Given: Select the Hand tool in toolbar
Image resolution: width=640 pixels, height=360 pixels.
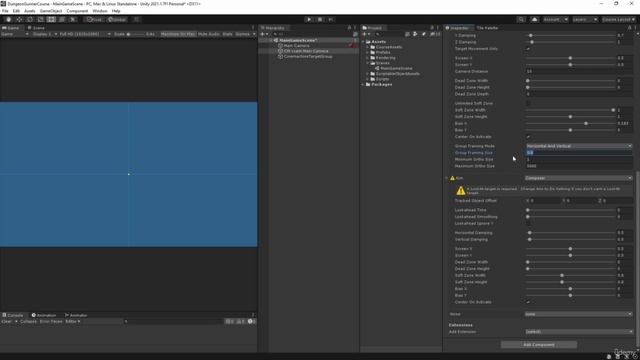Looking at the screenshot, I should coord(9,19).
